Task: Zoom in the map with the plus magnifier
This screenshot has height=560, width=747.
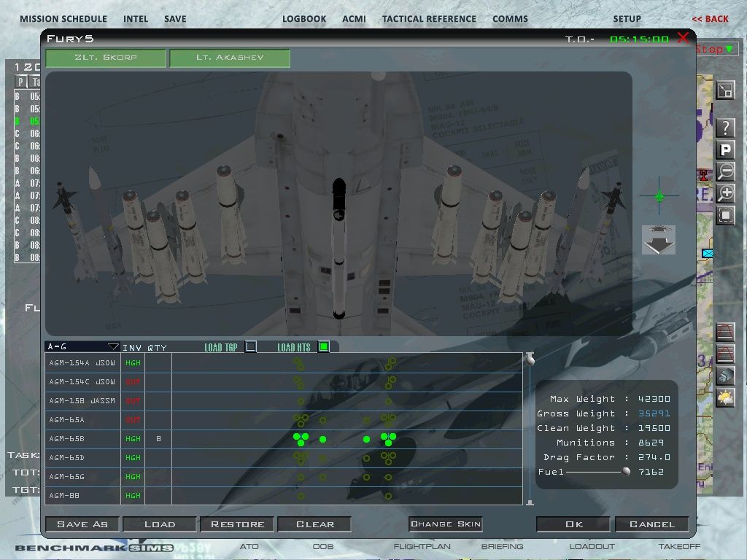Action: point(725,193)
